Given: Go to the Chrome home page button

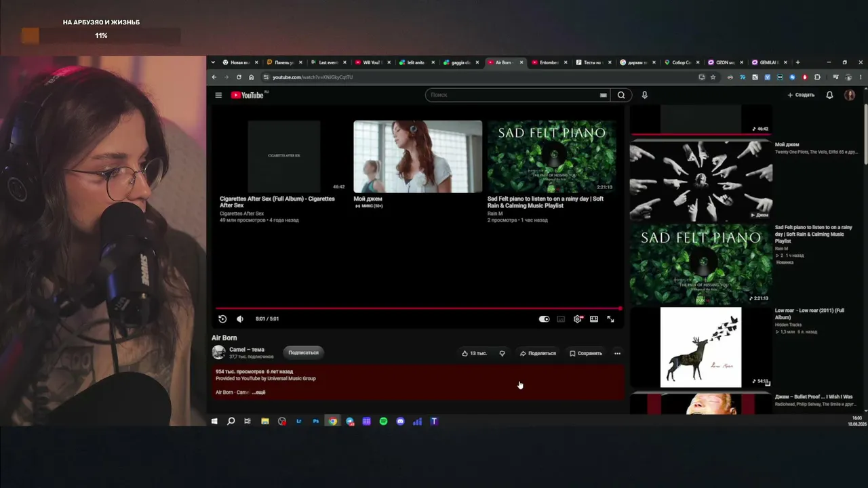Looking at the screenshot, I should pos(251,77).
